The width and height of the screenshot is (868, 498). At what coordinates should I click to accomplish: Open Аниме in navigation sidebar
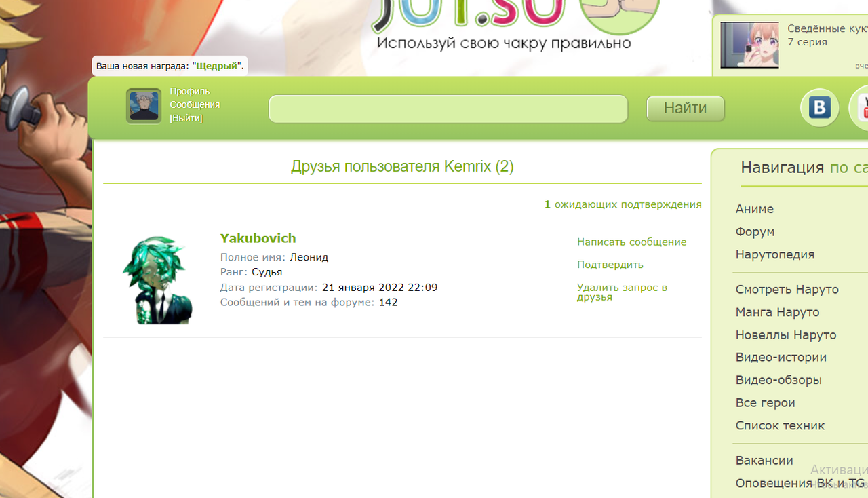[755, 209]
